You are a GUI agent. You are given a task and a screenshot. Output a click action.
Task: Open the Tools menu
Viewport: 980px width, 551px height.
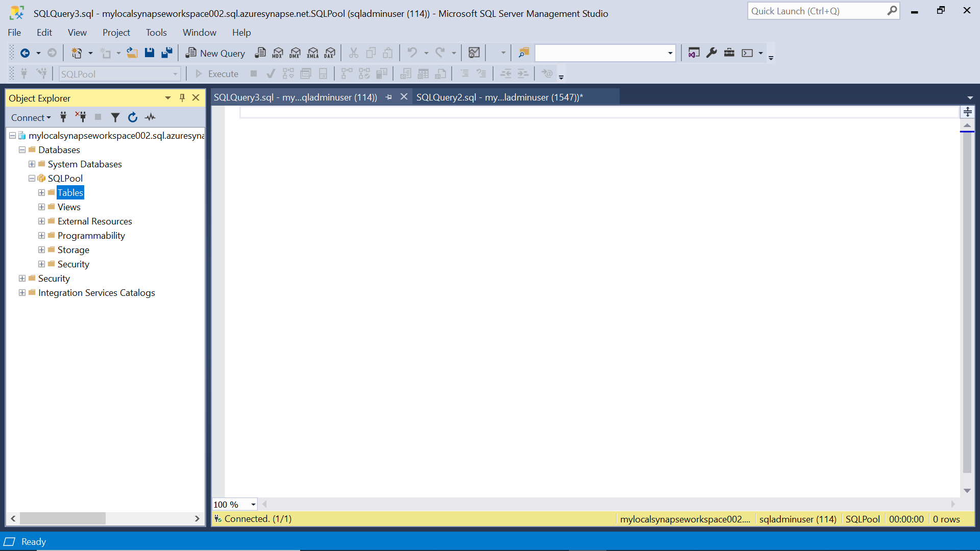[x=156, y=33]
